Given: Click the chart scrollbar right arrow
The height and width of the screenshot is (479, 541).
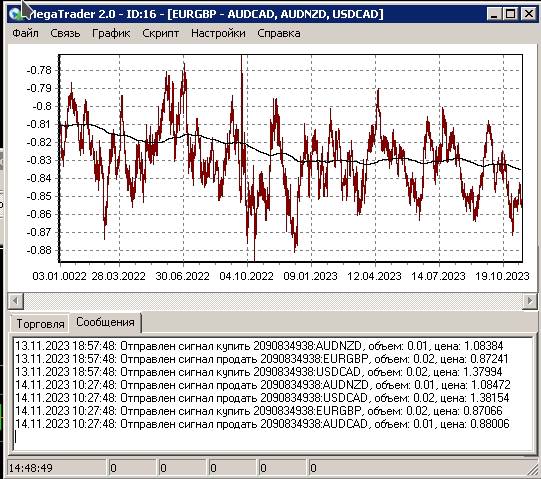Looking at the screenshot, I should point(530,301).
